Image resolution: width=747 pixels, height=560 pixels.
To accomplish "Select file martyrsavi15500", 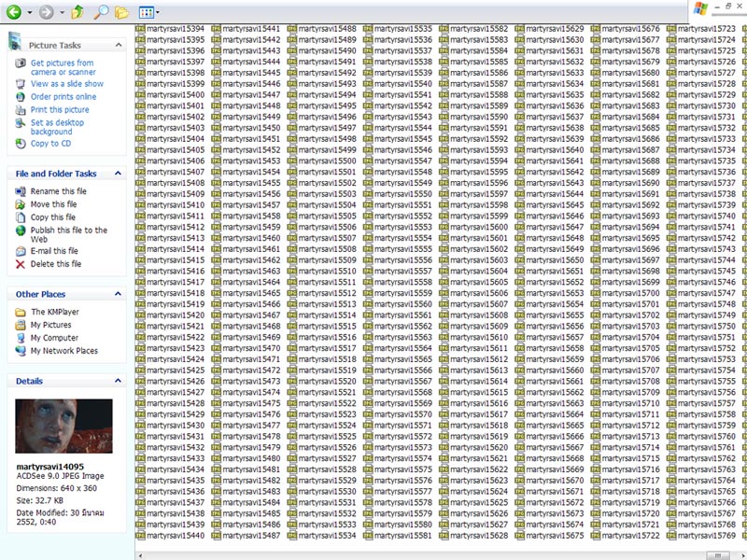I will [322, 161].
